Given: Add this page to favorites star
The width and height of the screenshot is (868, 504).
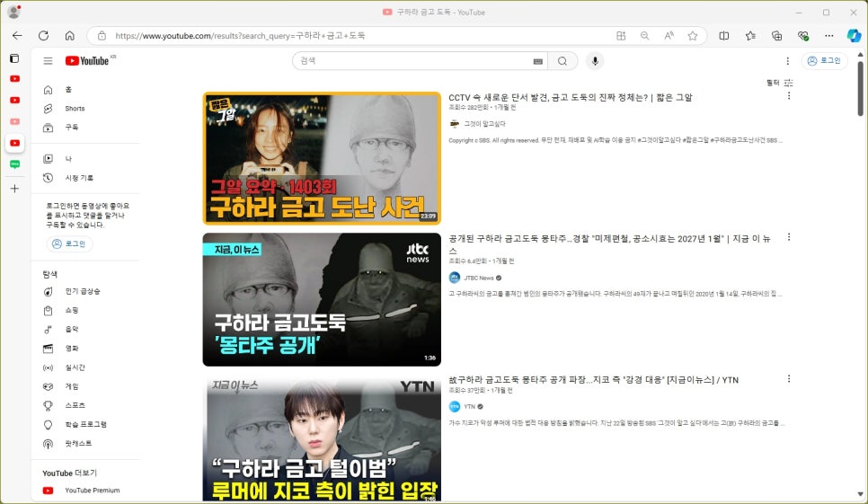Looking at the screenshot, I should (x=693, y=35).
